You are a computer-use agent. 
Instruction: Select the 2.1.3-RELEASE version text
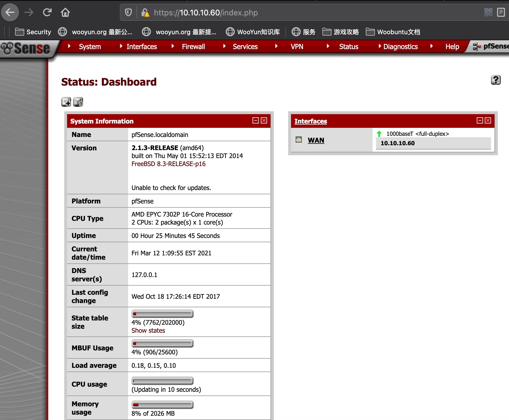point(155,148)
